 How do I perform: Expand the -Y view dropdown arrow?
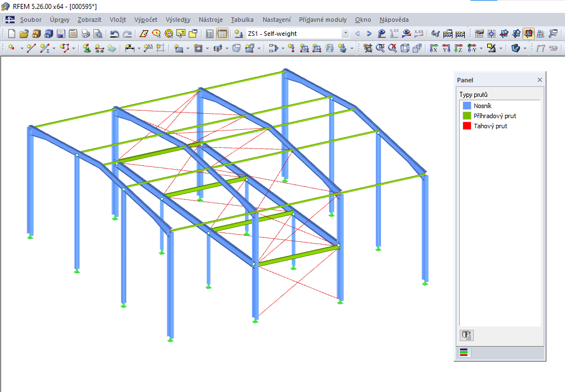[x=481, y=48]
